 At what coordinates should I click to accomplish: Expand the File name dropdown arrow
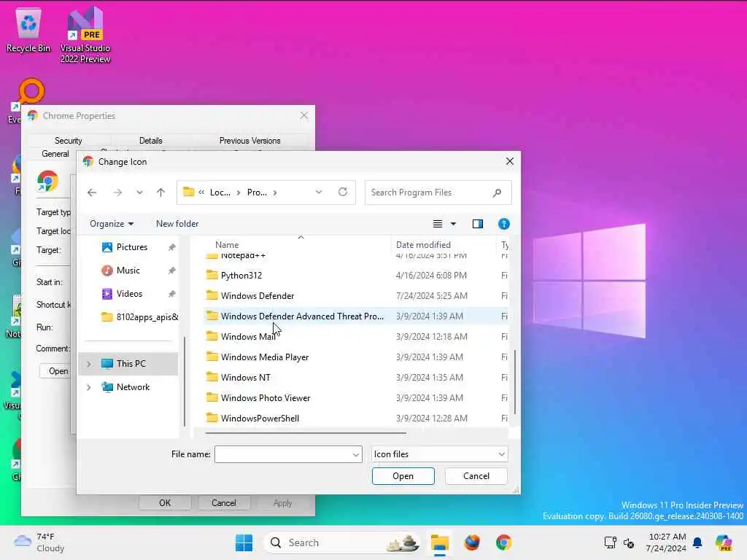(356, 455)
